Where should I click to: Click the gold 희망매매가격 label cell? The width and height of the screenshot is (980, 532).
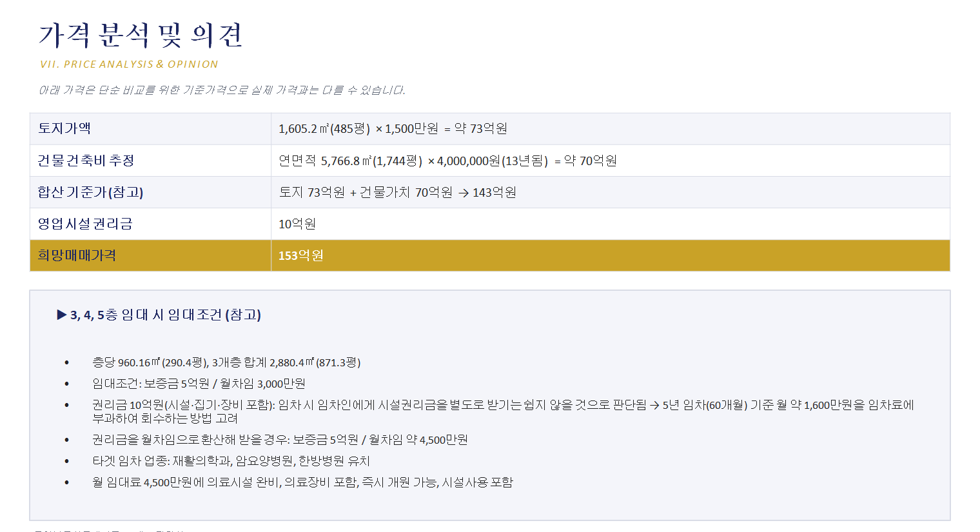[150, 255]
